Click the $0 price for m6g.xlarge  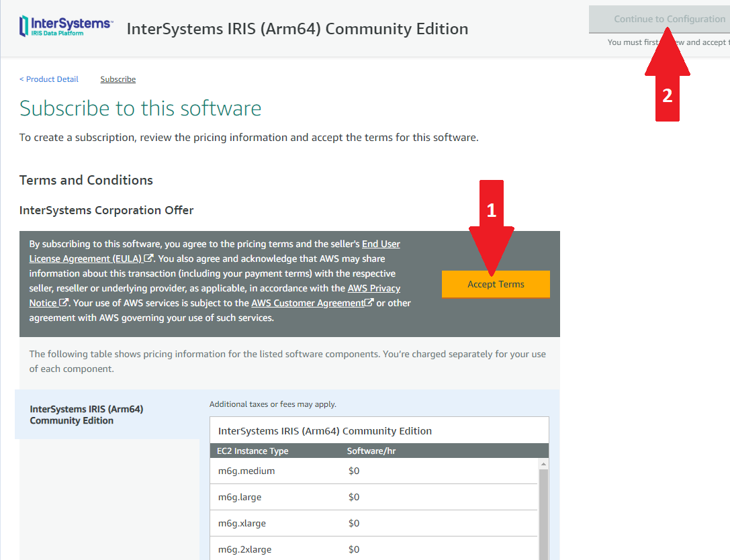[x=354, y=523]
